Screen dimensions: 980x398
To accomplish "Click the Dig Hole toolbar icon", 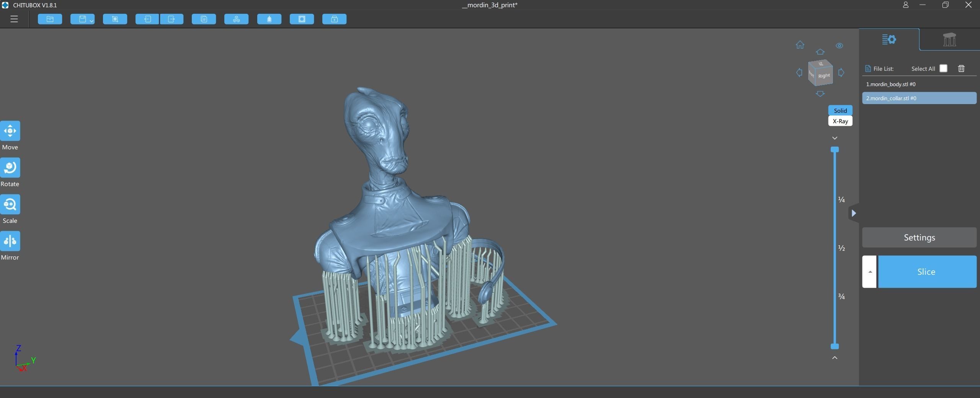I will click(302, 19).
